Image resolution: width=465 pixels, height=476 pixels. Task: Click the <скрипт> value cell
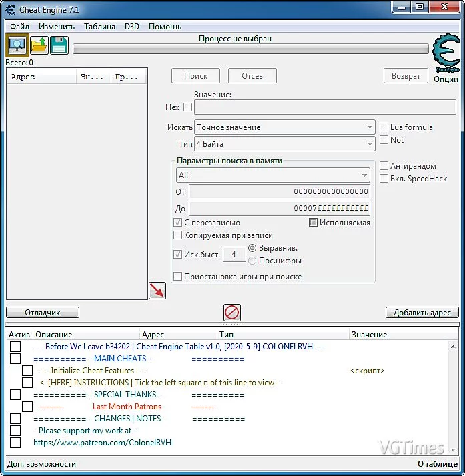tap(367, 371)
